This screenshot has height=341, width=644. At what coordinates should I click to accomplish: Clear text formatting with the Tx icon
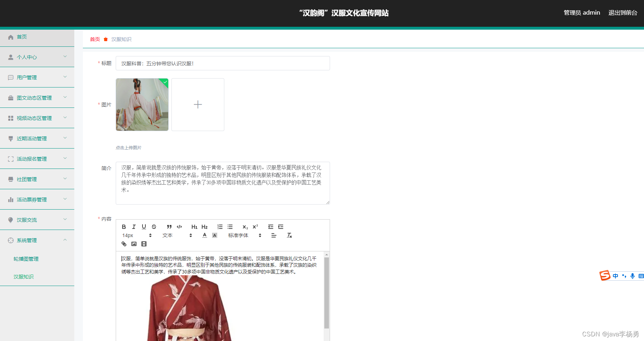(289, 235)
